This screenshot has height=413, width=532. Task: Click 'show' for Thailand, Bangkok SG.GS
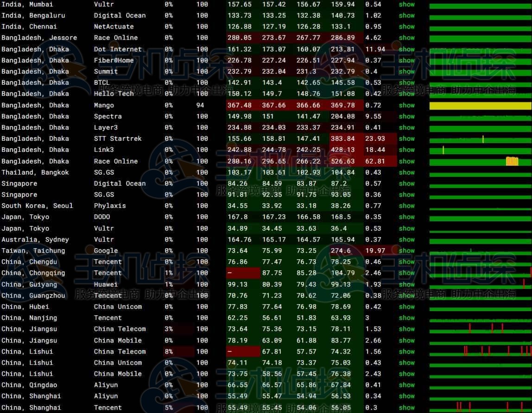click(406, 173)
